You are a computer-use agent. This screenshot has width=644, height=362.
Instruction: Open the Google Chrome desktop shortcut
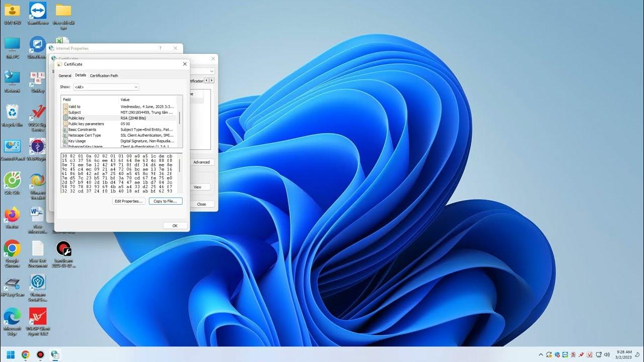click(12, 254)
